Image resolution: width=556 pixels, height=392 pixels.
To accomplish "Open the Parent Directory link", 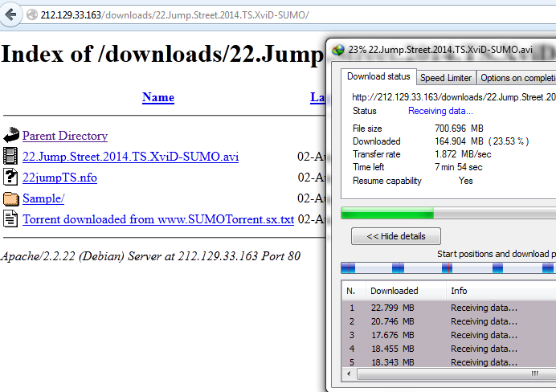I will [x=65, y=136].
